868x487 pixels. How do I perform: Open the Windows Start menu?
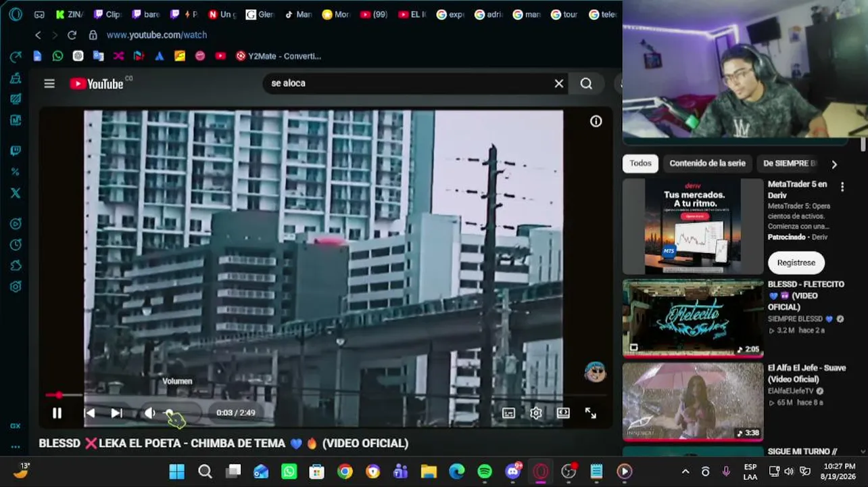(177, 471)
